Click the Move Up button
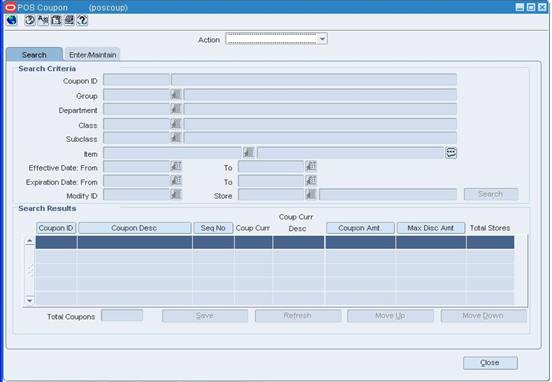Image resolution: width=552 pixels, height=382 pixels. tap(390, 316)
